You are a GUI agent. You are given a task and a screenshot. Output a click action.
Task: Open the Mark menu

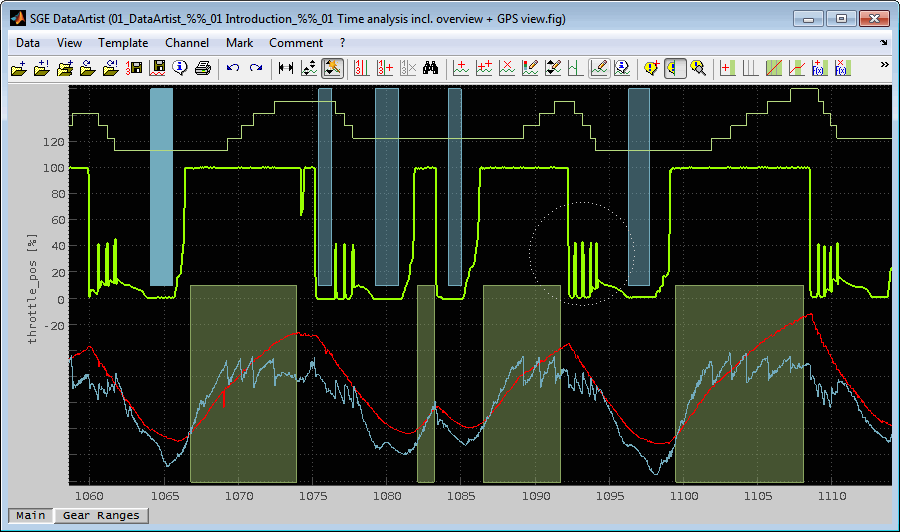coord(239,43)
